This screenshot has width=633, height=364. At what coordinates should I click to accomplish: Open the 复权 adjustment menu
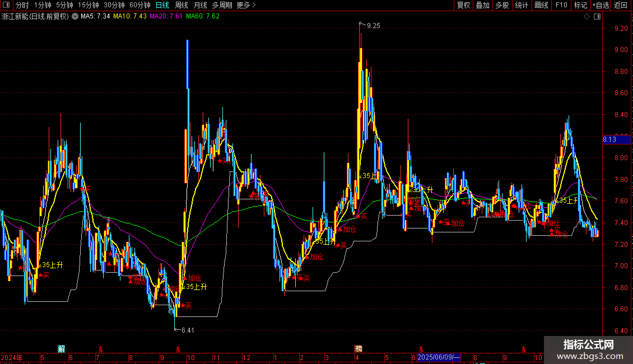pos(463,5)
